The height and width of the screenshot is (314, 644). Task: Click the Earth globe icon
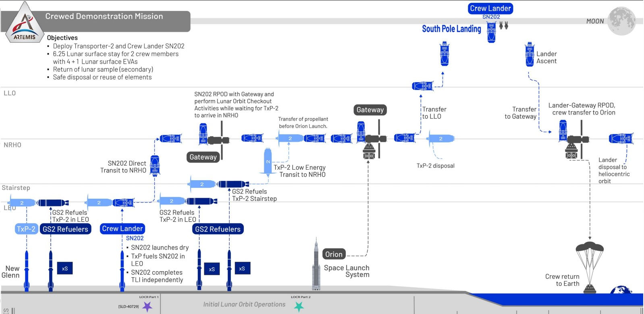tap(621, 290)
